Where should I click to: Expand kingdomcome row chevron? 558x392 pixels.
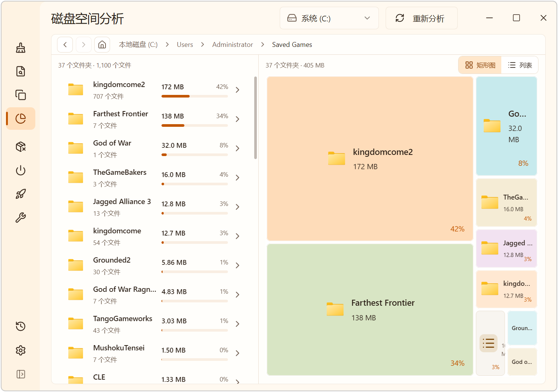click(x=237, y=236)
